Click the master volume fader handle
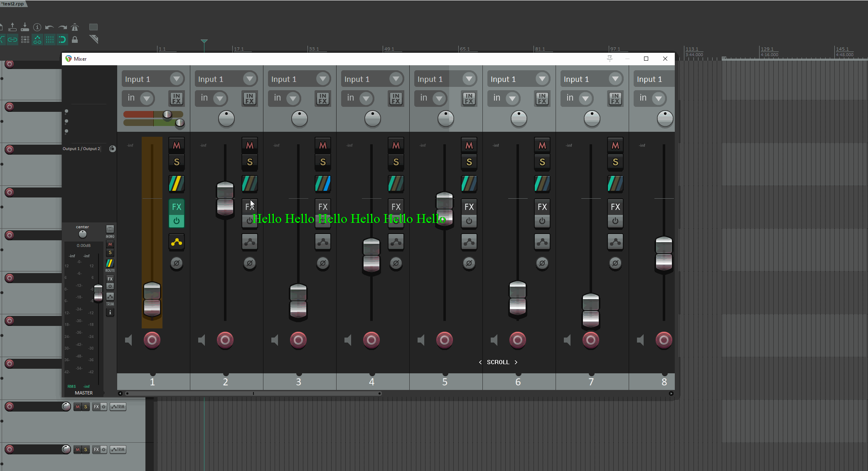The image size is (868, 471). (x=98, y=293)
